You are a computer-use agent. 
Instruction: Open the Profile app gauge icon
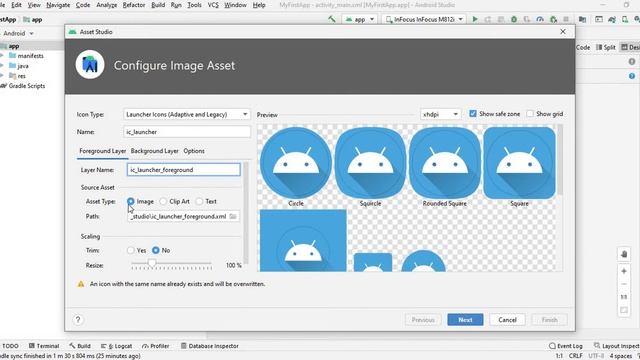(x=540, y=19)
